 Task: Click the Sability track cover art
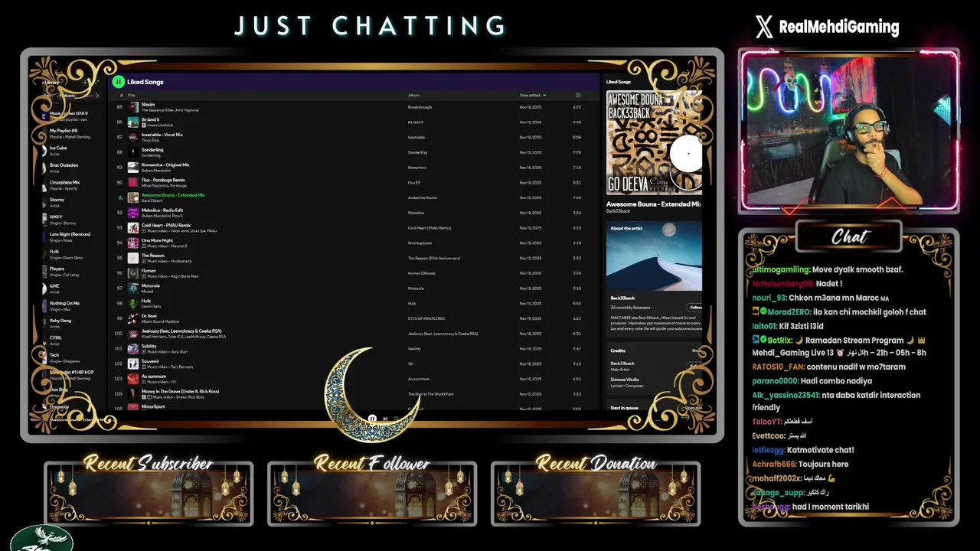[133, 349]
